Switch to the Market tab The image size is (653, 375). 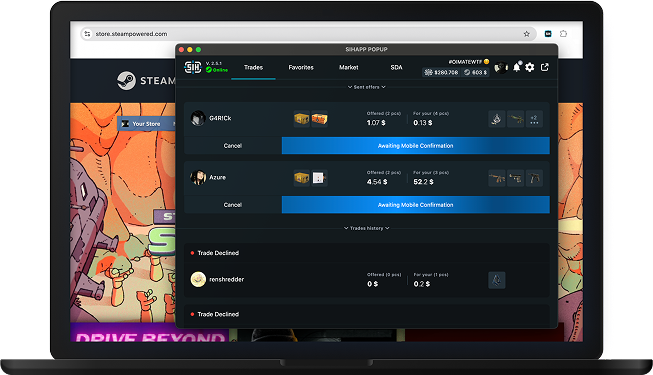pyautogui.click(x=349, y=68)
